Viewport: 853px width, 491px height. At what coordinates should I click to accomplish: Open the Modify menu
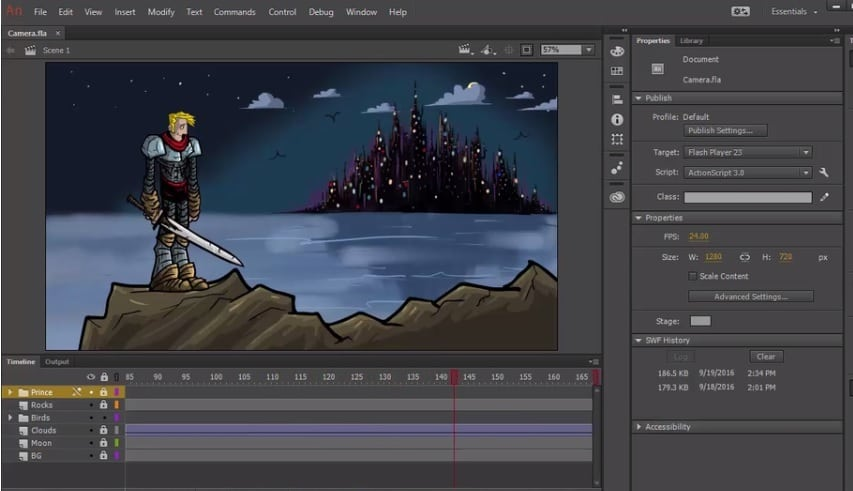(x=160, y=12)
